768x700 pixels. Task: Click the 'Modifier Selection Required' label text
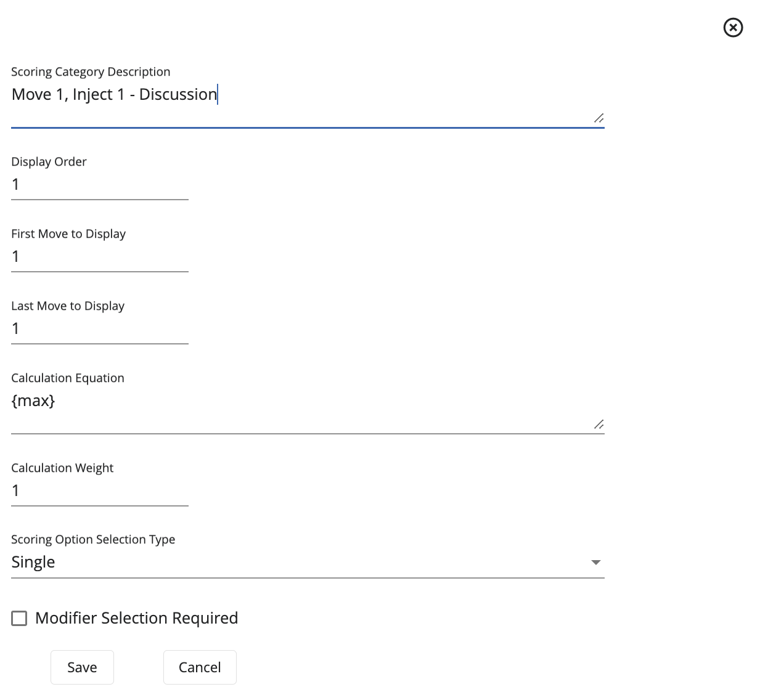click(136, 618)
